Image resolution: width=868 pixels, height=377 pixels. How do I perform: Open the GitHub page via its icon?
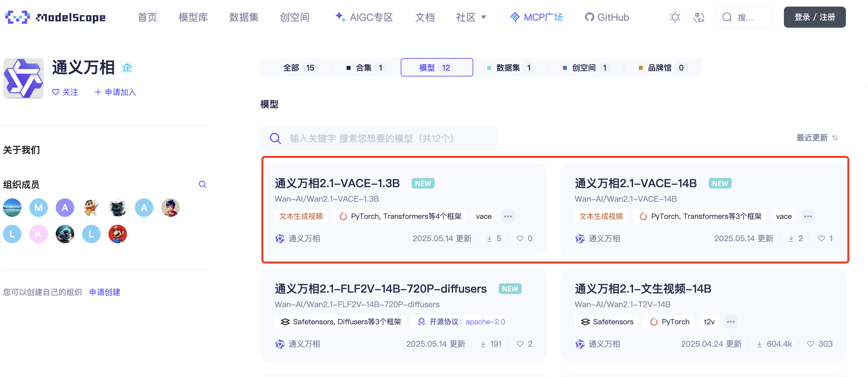(589, 17)
